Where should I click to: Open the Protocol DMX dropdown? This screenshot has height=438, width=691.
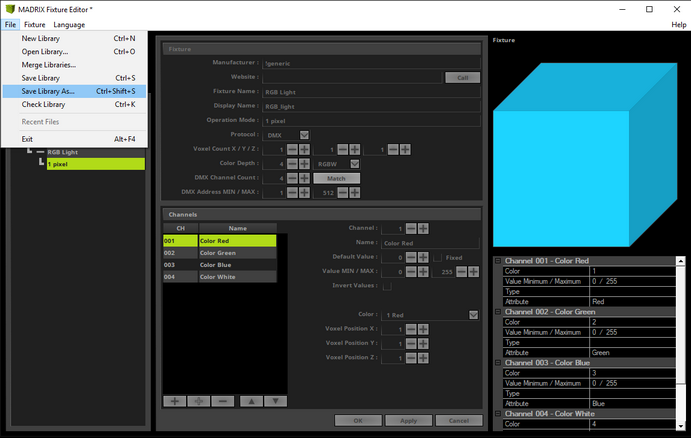click(304, 135)
